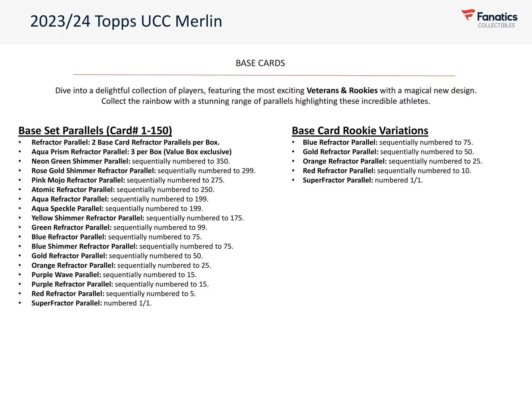Select the Base Set Parallels (Card# 1-150) heading
Viewport: 532px width, 399px height.
(95, 131)
